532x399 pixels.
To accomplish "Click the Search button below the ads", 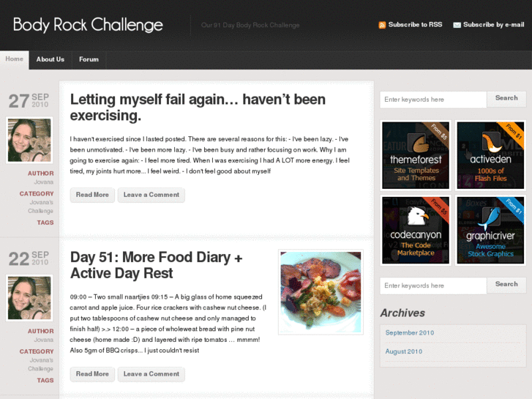I will point(506,285).
